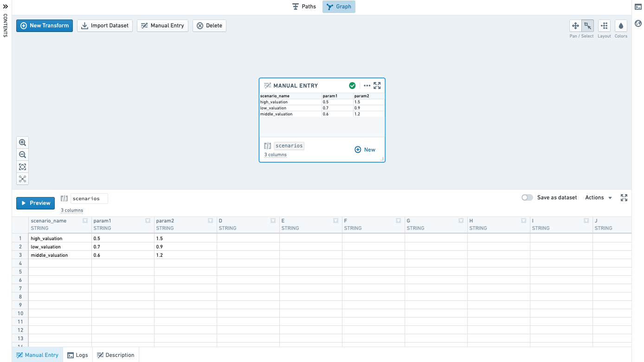The width and height of the screenshot is (644, 362).
Task: Open scenario_name column dropdown arrow
Action: (x=85, y=221)
